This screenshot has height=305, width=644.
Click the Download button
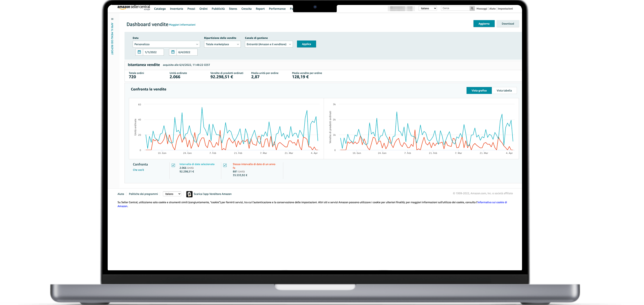508,24
